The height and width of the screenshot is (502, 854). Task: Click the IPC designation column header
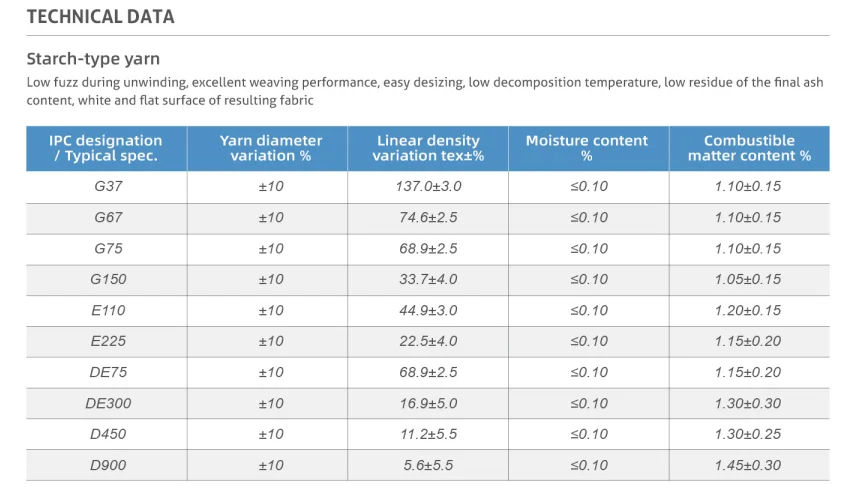pos(106,148)
